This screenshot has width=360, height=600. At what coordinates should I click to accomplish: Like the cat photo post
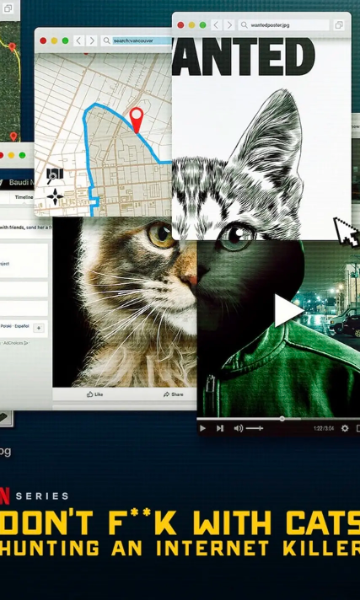pos(95,394)
